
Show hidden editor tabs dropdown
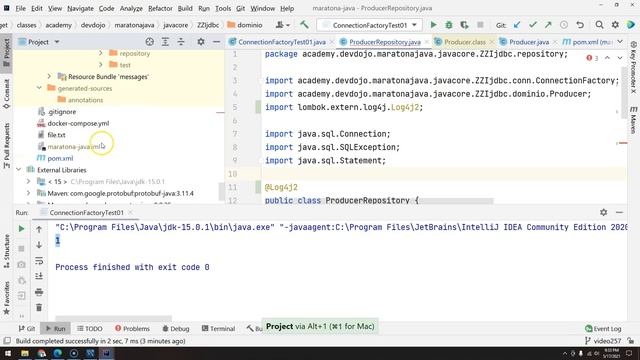click(x=620, y=42)
